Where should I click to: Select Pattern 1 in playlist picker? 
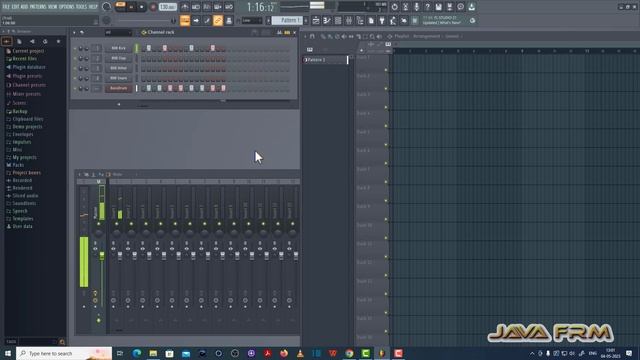tap(326, 60)
